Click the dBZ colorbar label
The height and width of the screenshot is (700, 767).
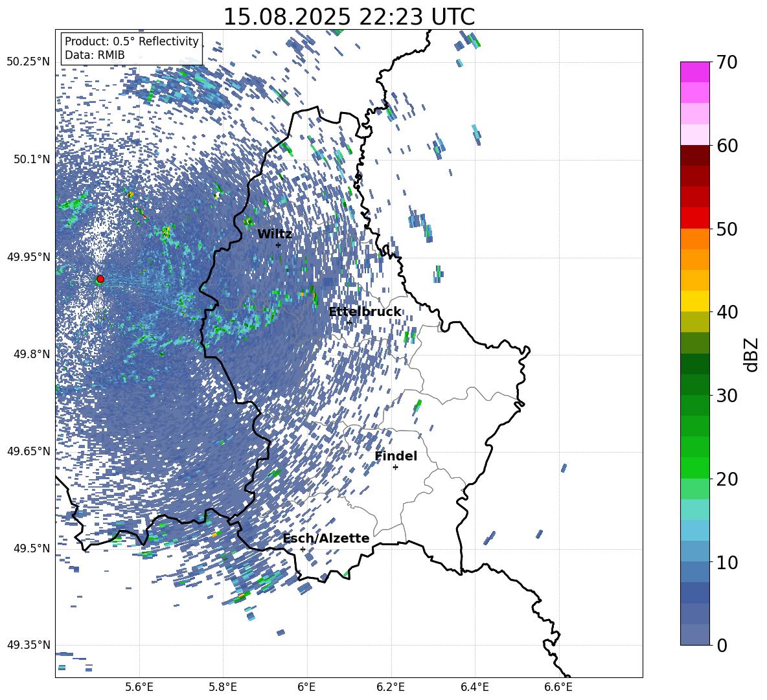tap(752, 354)
